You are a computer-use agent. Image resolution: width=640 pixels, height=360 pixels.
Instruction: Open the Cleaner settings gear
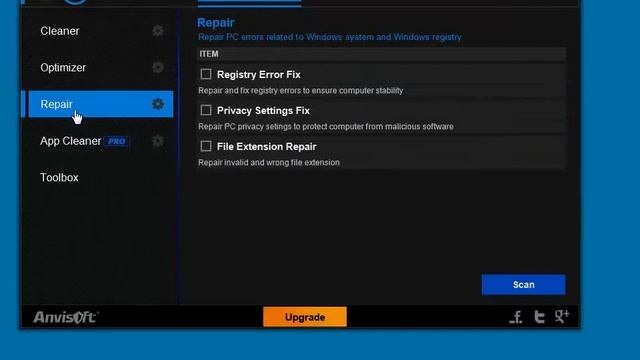point(158,31)
